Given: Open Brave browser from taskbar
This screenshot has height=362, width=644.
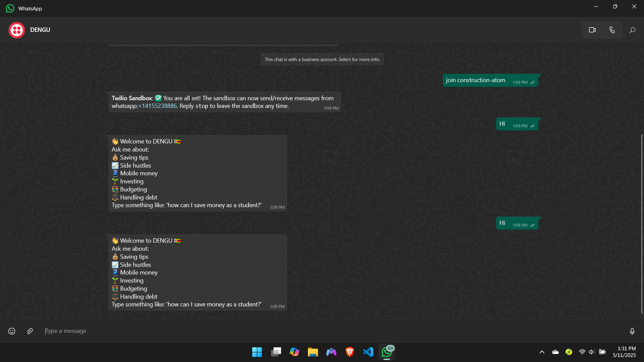Looking at the screenshot, I should tap(350, 352).
